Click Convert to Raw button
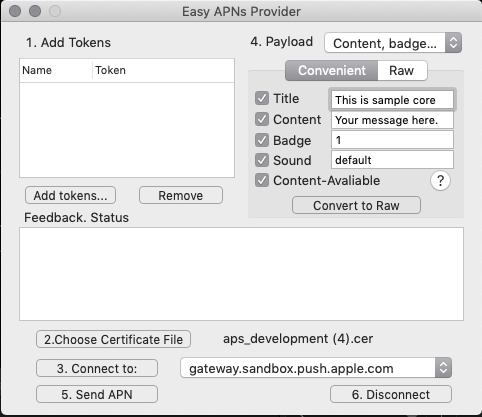Viewport: 482px width, 417px height. [356, 205]
